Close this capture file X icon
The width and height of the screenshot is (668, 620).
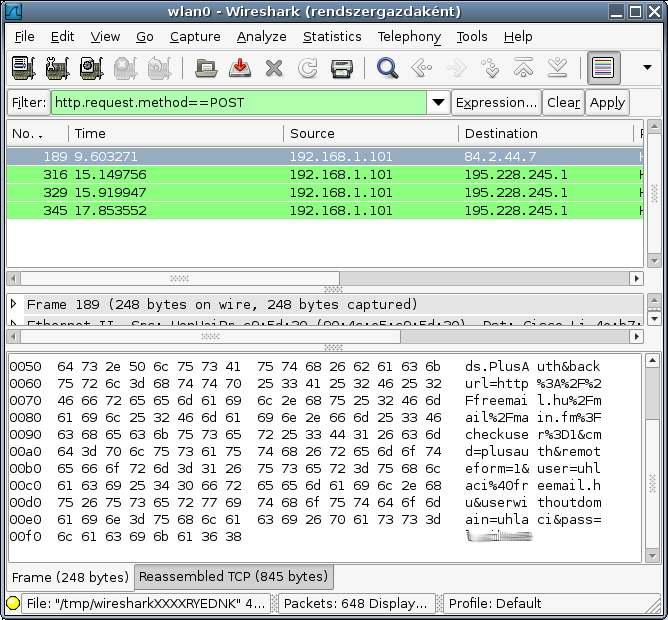[x=274, y=68]
